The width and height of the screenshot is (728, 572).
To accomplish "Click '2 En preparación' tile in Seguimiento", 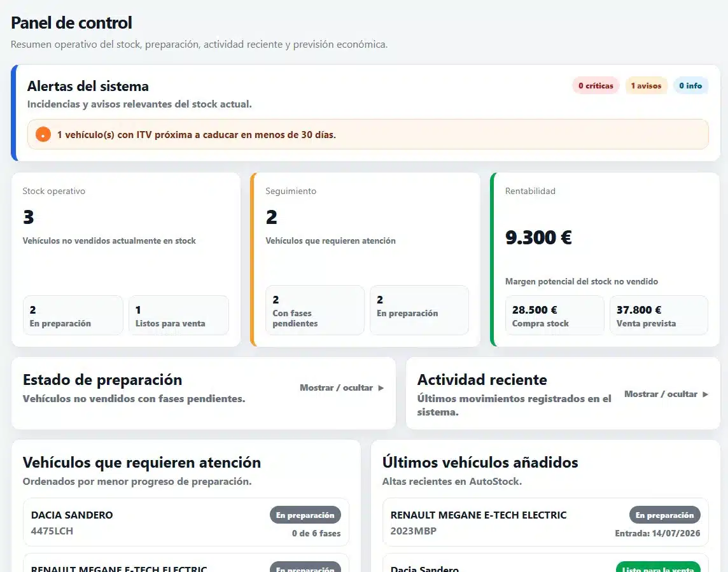I will click(419, 310).
